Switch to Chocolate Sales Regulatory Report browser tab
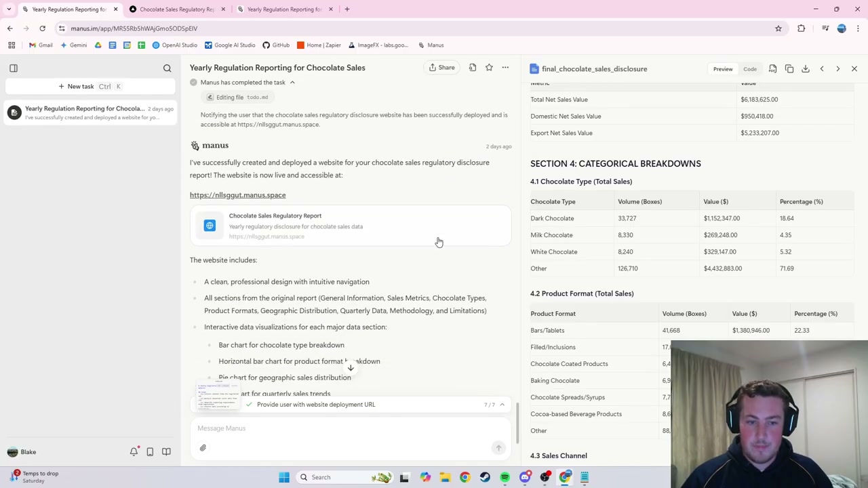The height and width of the screenshot is (488, 868). (x=177, y=9)
